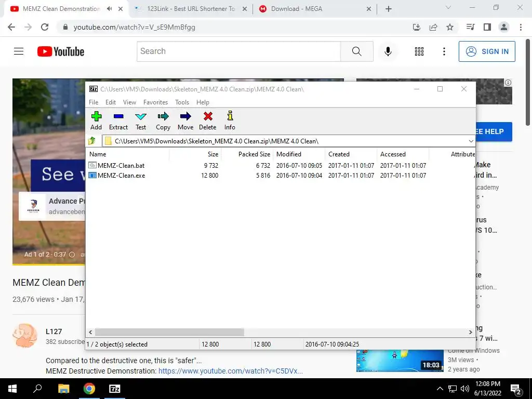This screenshot has width=532, height=399.
Task: Sort by Packed Size column header
Action: pyautogui.click(x=247, y=154)
